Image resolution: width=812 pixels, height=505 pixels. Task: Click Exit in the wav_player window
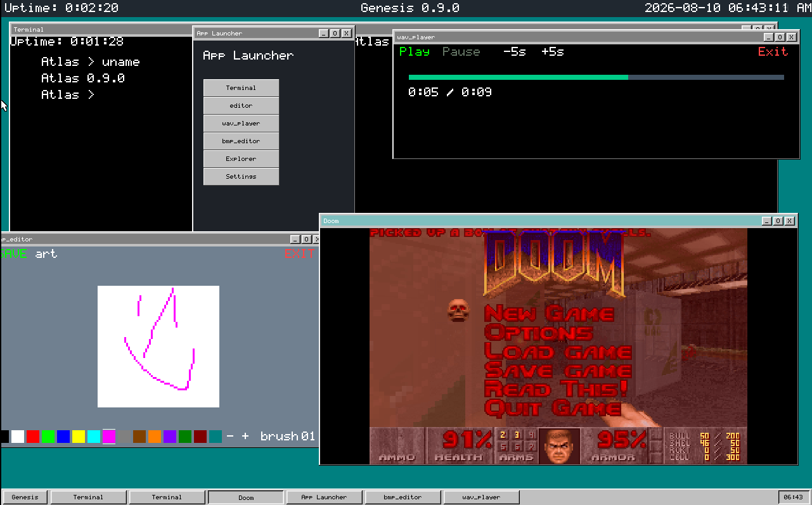773,52
